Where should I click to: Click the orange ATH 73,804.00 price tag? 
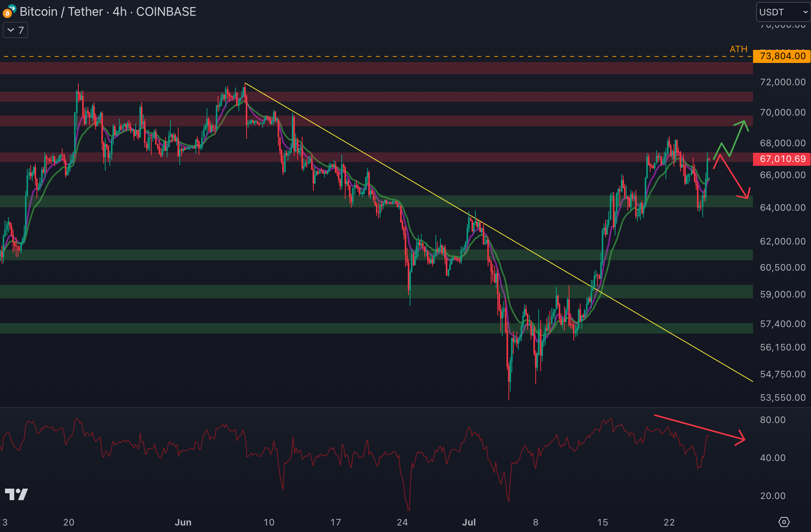click(782, 56)
